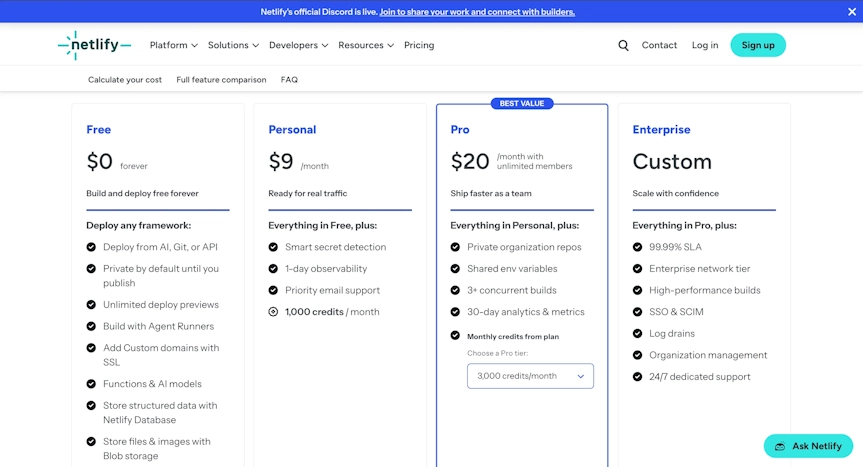The height and width of the screenshot is (467, 863).
Task: Click 'Choose a Pro tier:' label
Action: coord(498,353)
